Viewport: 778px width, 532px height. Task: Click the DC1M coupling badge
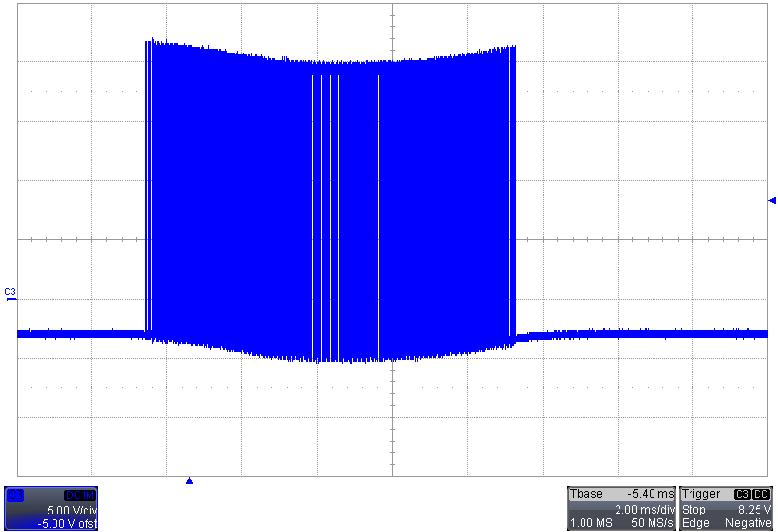pos(80,495)
